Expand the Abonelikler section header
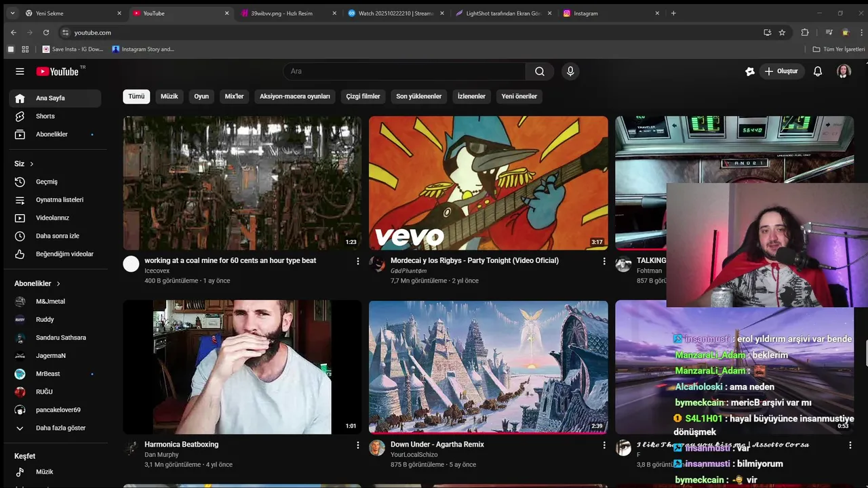Image resolution: width=868 pixels, height=488 pixels. tap(38, 284)
